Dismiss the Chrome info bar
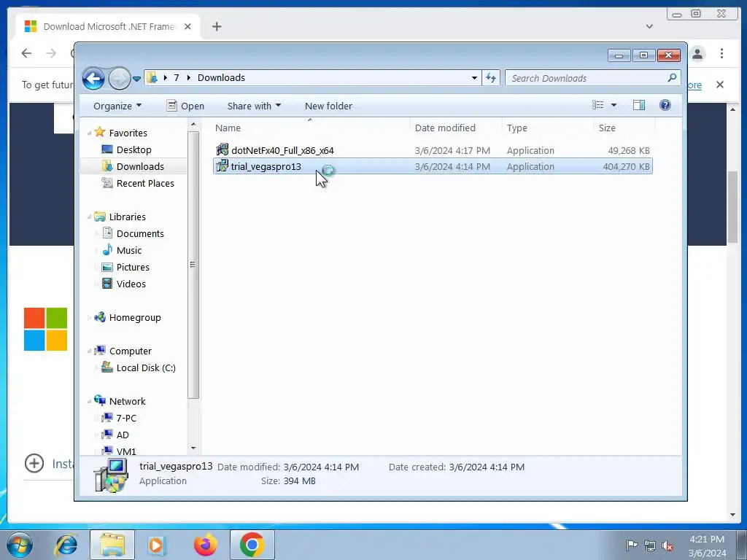 coord(720,85)
